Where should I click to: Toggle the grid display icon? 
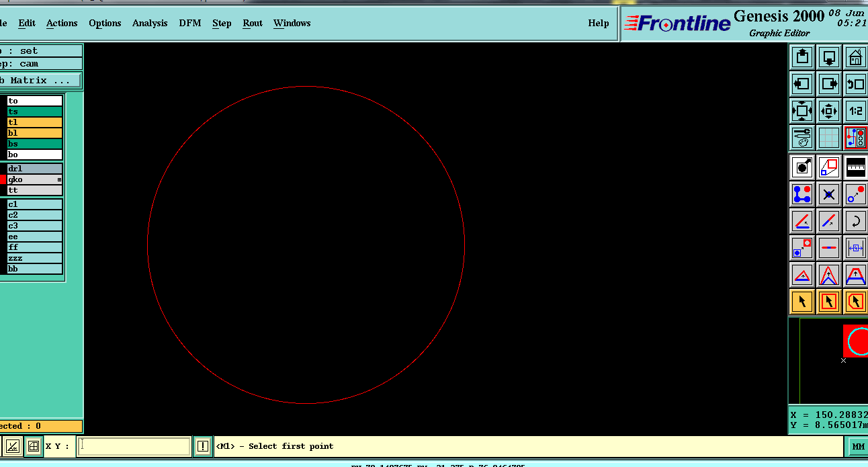(x=829, y=138)
